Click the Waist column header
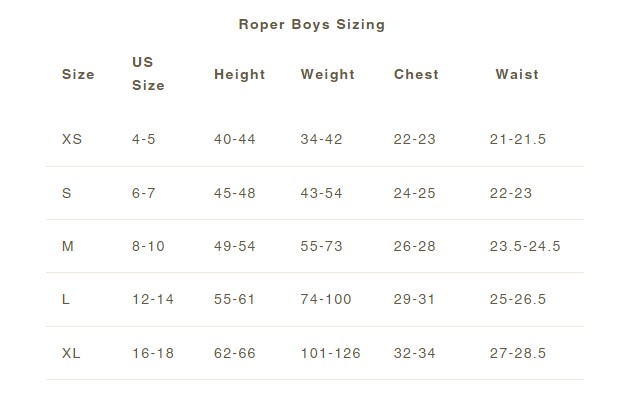This screenshot has width=619, height=402. click(517, 74)
